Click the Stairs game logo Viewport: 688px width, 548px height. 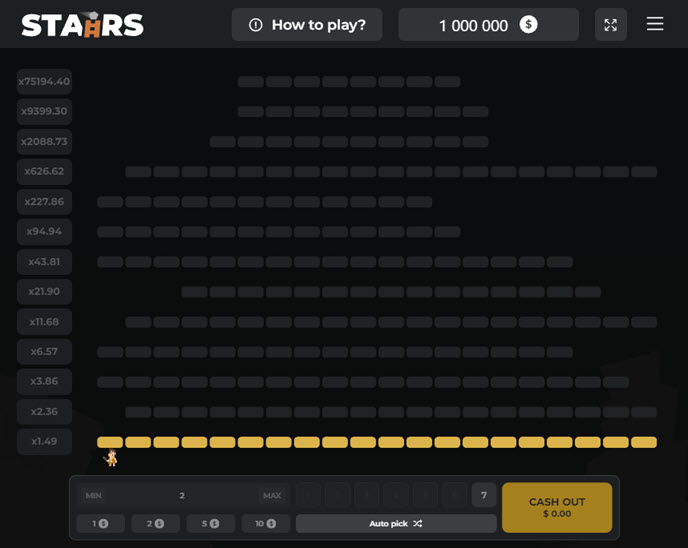tap(83, 25)
